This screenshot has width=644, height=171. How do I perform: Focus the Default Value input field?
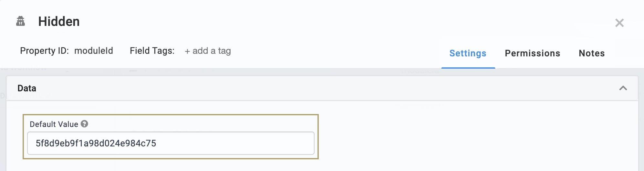(171, 143)
